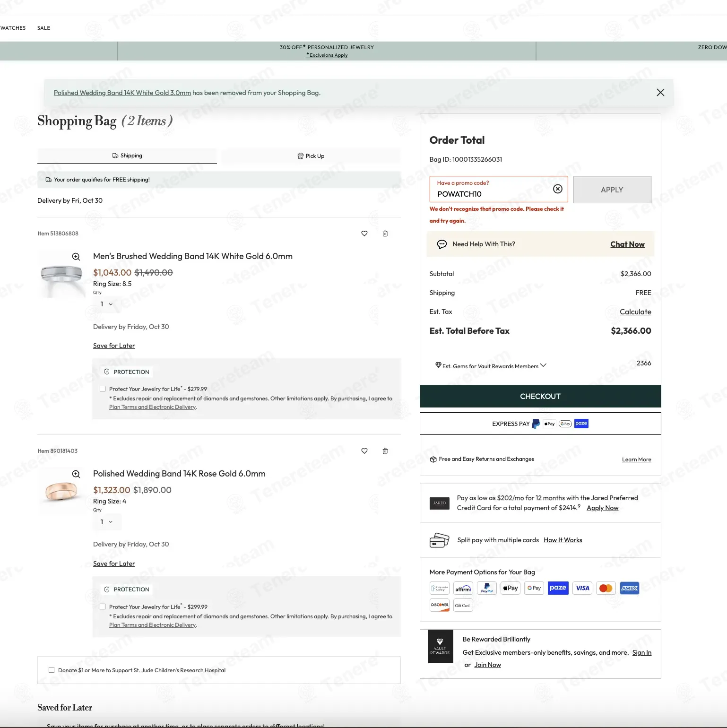Delete the Men's Brushed Wedding Band item
This screenshot has height=728, width=727.
pos(385,234)
